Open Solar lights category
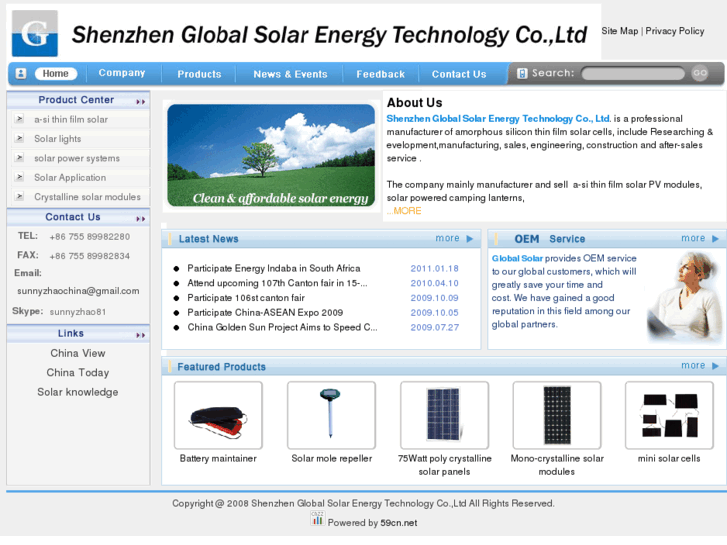Screen dimensions: 727x545 tap(57, 139)
